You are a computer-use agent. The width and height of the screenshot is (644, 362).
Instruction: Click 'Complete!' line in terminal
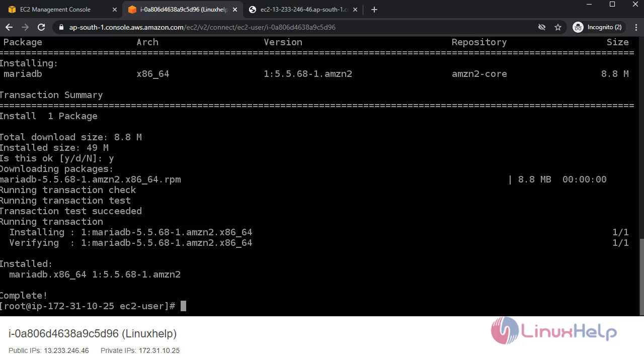pyautogui.click(x=24, y=296)
